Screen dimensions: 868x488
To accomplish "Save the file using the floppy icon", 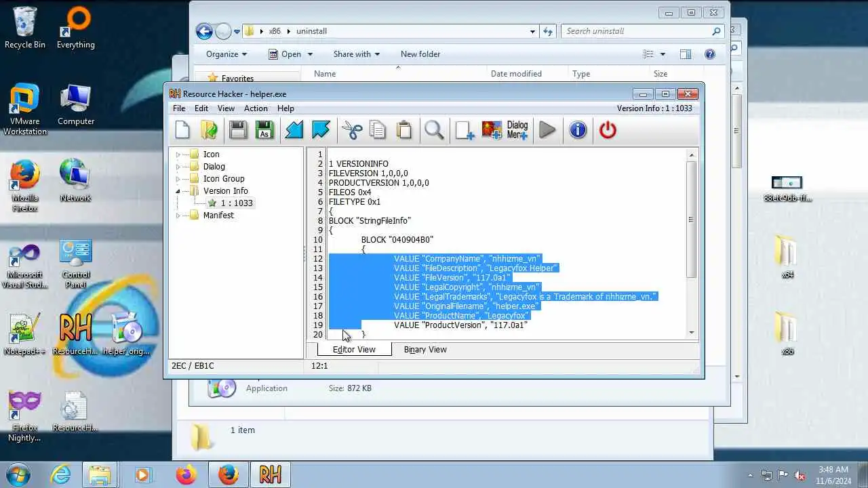I will tap(238, 129).
